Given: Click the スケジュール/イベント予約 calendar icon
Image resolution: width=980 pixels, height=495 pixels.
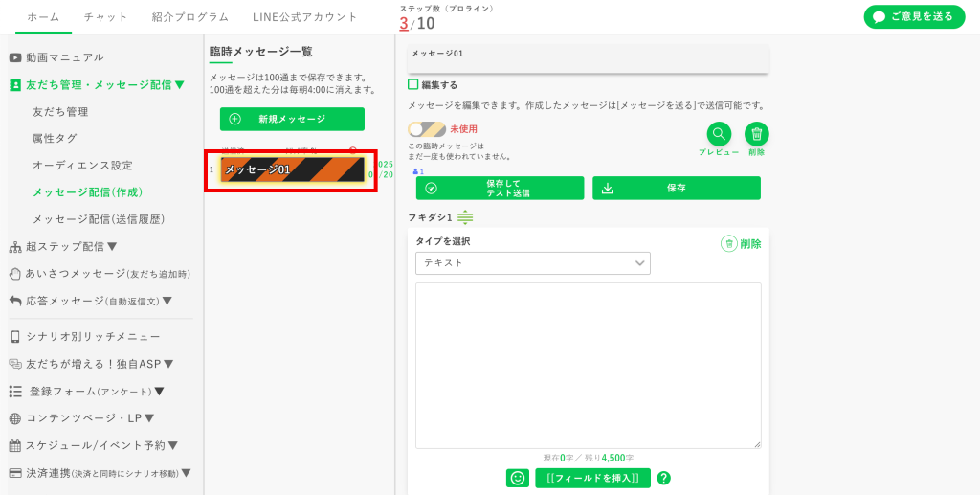Looking at the screenshot, I should coord(15,446).
